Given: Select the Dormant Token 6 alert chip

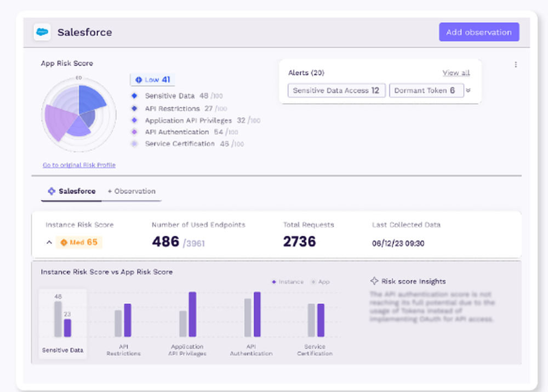Looking at the screenshot, I should pos(426,90).
